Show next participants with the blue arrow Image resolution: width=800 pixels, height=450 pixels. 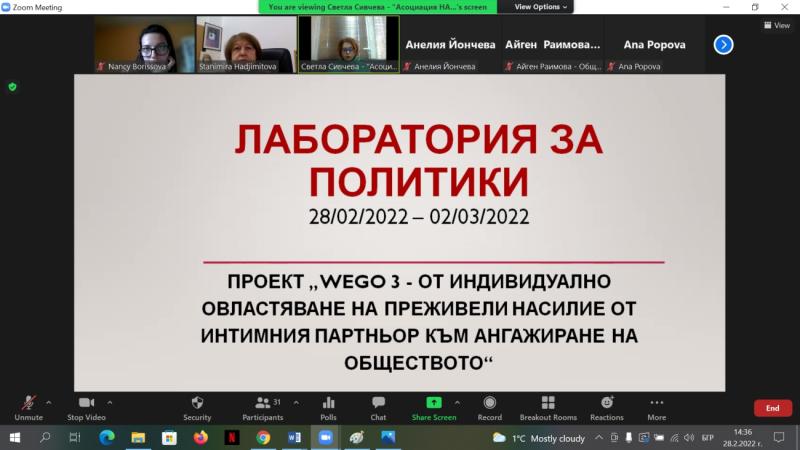click(723, 44)
